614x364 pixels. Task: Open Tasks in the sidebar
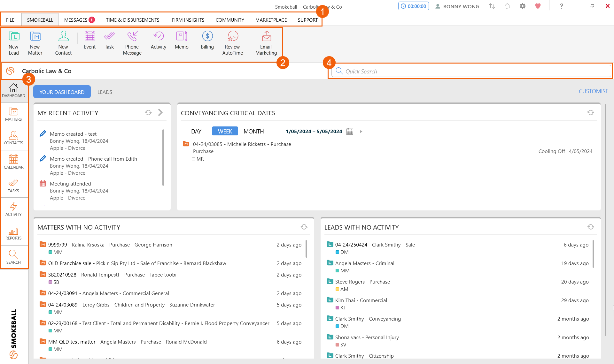point(14,186)
